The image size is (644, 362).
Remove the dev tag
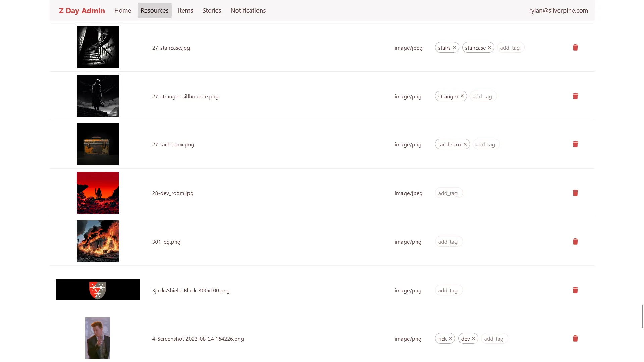[474, 339]
